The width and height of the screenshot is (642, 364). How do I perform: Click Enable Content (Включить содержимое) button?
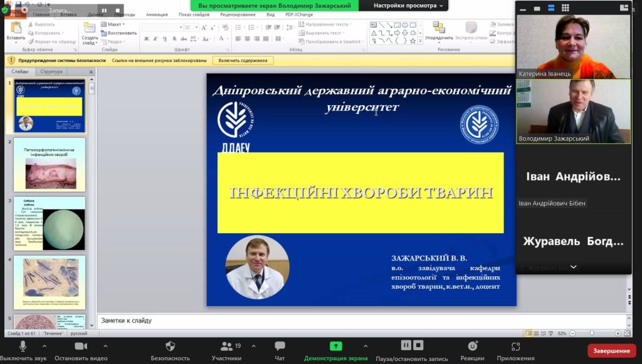[x=243, y=61]
